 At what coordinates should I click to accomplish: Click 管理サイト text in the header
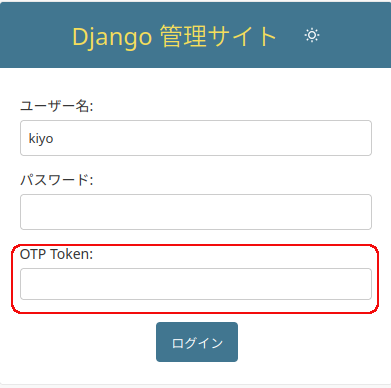(x=218, y=36)
